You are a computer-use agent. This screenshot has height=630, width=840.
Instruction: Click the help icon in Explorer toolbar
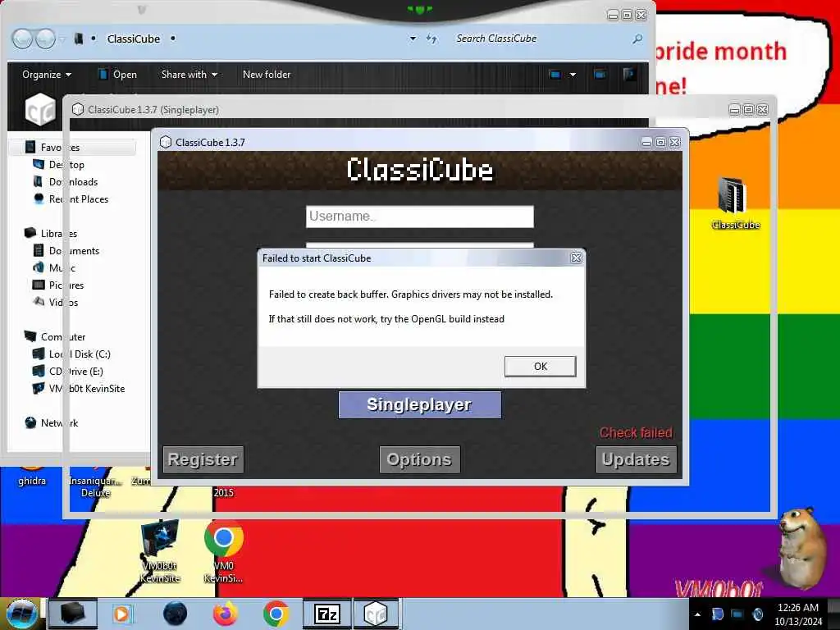tap(629, 75)
